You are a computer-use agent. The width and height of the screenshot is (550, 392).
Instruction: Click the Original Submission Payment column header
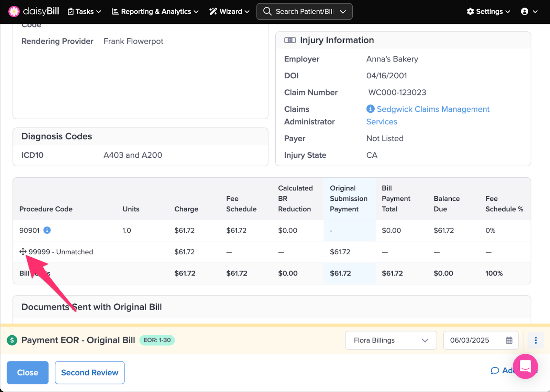click(x=349, y=199)
